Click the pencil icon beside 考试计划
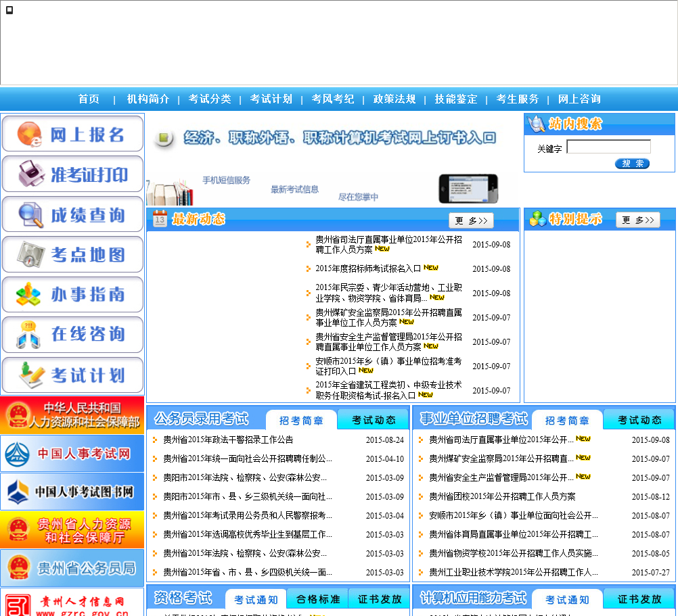 tap(31, 375)
